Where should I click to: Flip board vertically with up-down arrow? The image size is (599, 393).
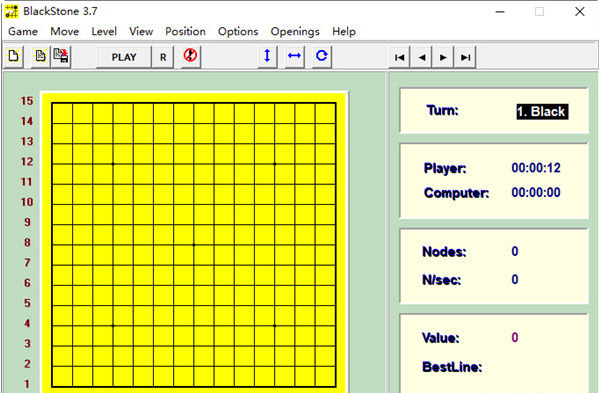pyautogui.click(x=267, y=56)
